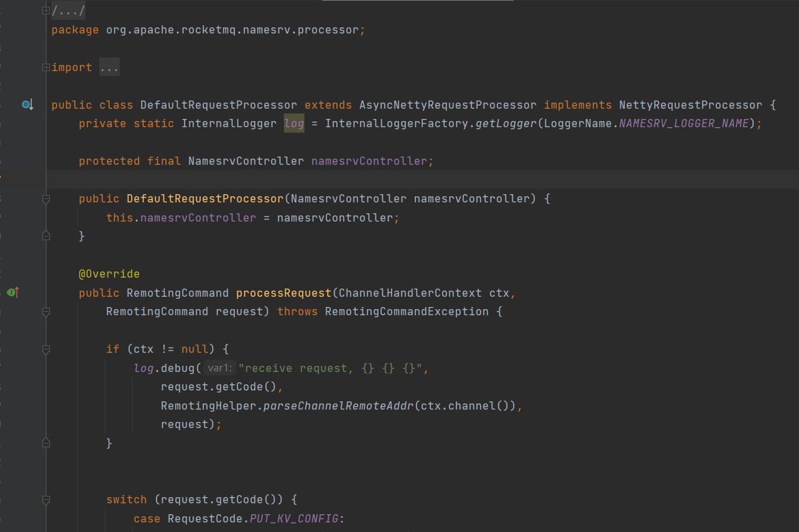799x532 pixels.
Task: Collapse the processRequest method body
Action: [46, 312]
